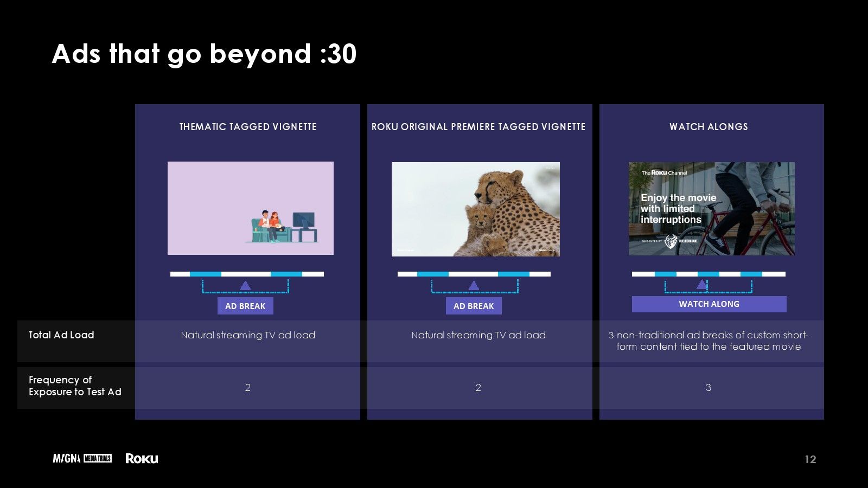This screenshot has width=868, height=488.
Task: Click the triangle marker above WATCH ALONG label
Action: point(701,284)
